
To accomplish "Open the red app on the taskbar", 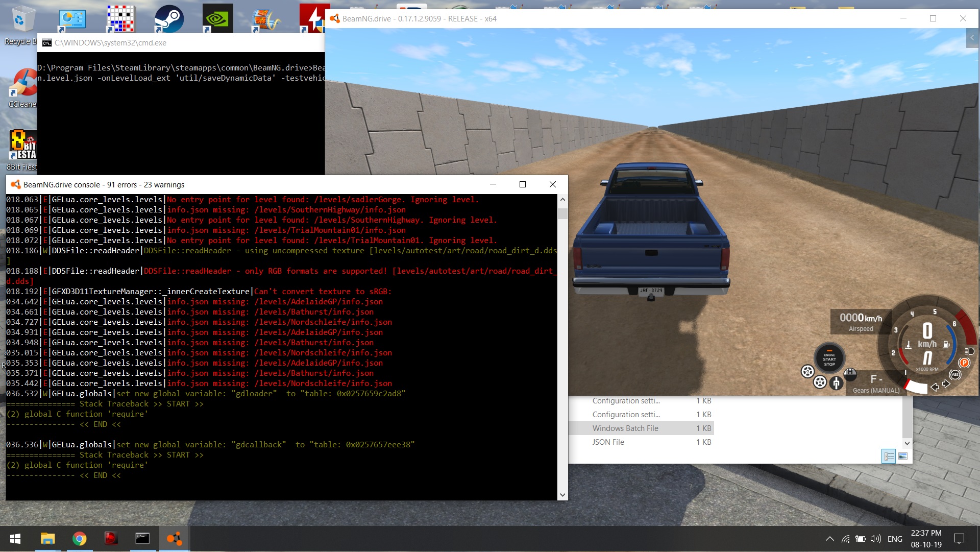I will [111, 539].
